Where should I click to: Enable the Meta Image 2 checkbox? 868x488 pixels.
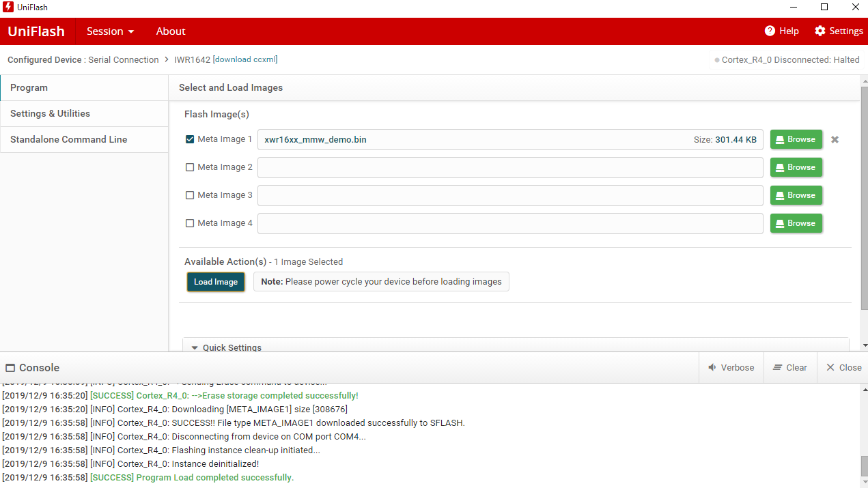[190, 167]
